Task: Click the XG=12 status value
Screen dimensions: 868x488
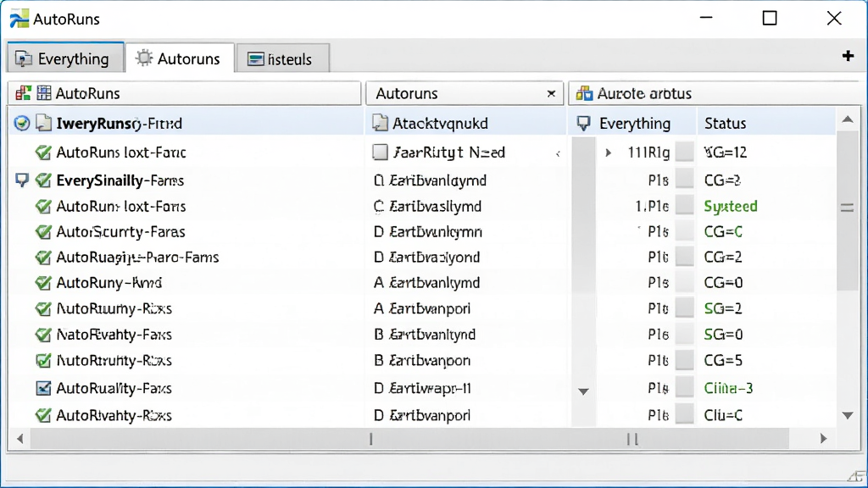Action: 726,152
